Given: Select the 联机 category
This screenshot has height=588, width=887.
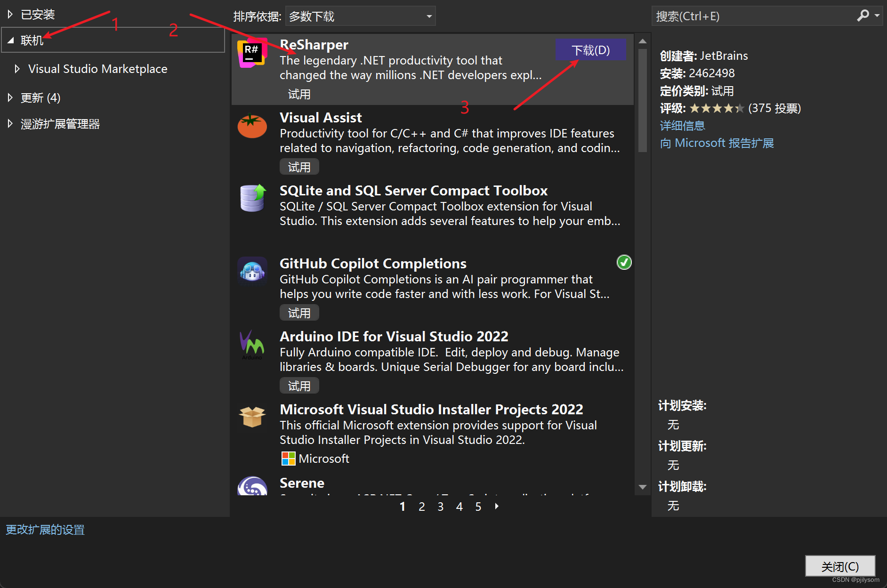Looking at the screenshot, I should [x=32, y=40].
